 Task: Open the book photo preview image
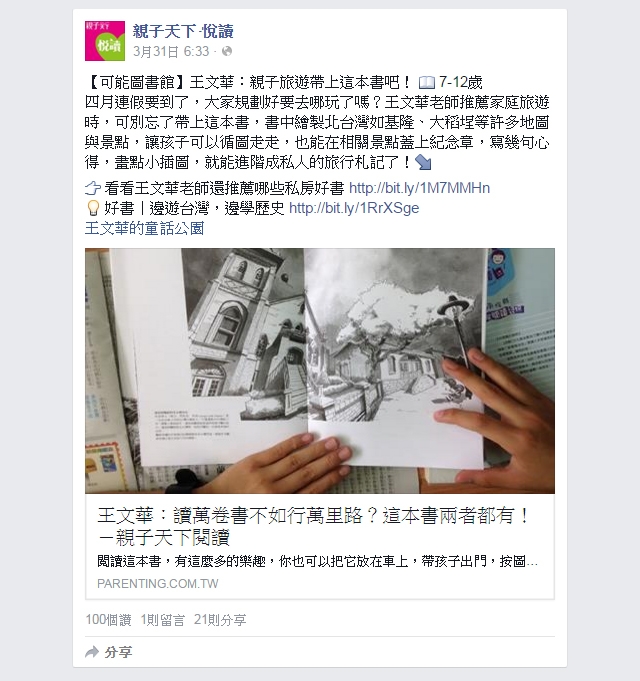[320, 370]
